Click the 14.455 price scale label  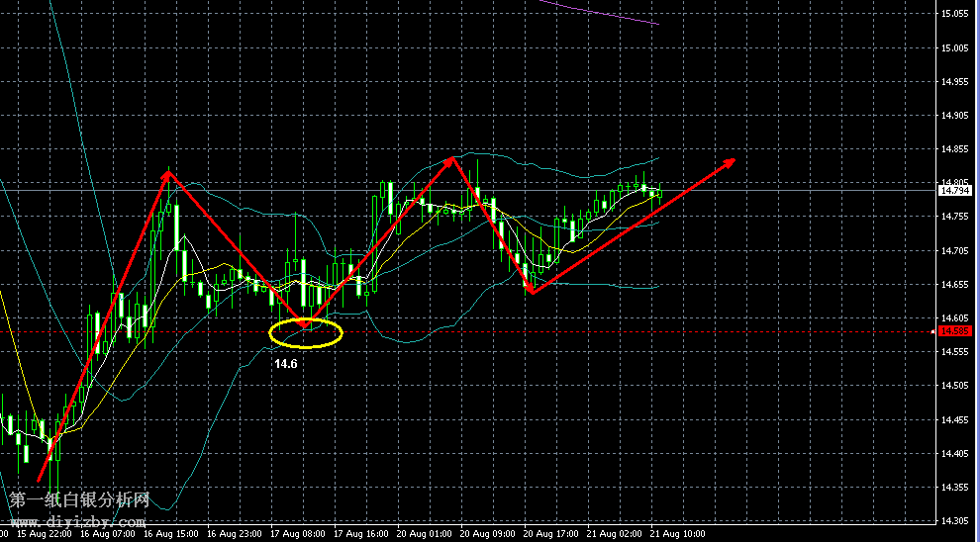point(955,420)
